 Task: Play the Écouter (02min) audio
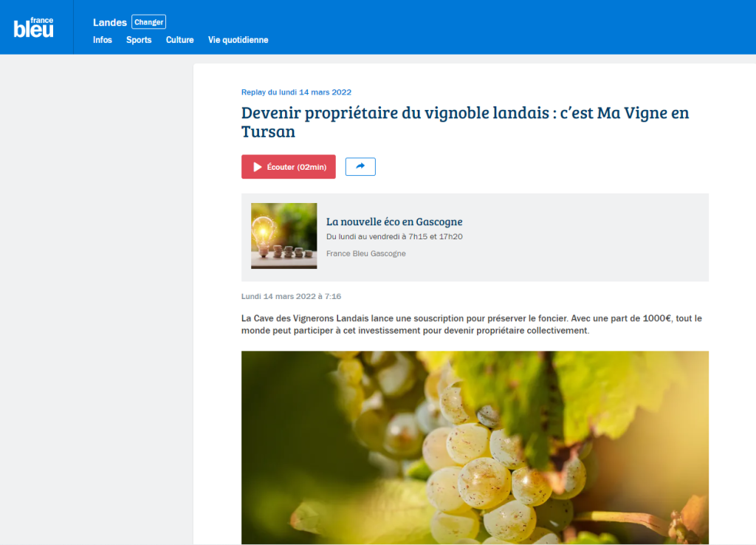coord(289,167)
